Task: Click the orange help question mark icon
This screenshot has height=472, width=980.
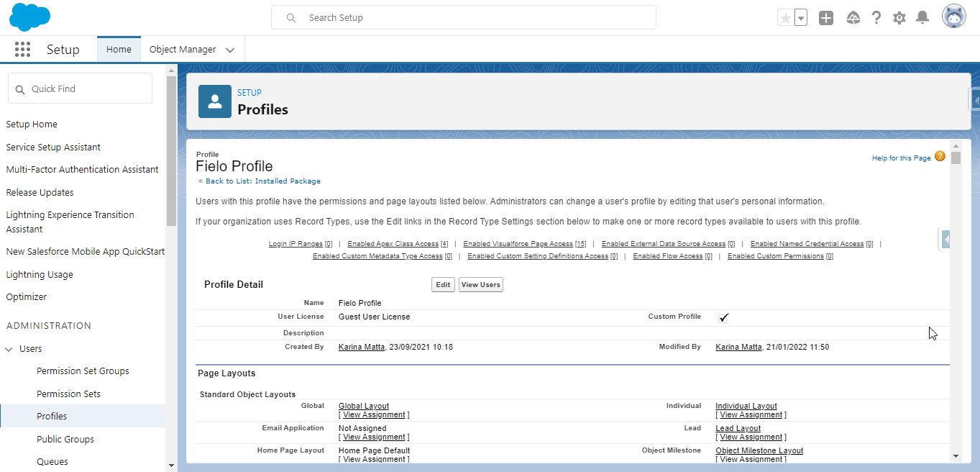Action: (x=940, y=156)
